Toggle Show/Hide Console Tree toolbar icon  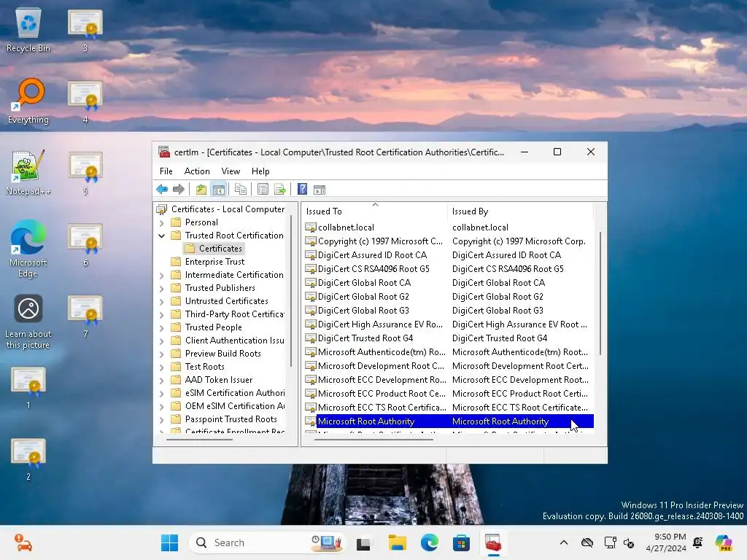click(219, 190)
